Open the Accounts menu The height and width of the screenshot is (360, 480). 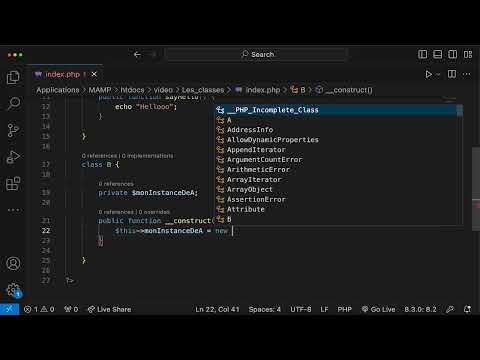13,263
